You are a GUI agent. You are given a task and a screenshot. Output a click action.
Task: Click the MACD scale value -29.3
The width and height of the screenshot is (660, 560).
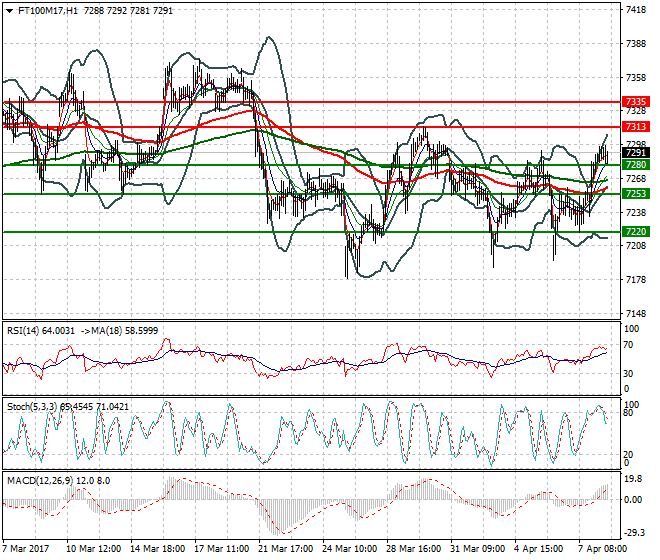[633, 533]
